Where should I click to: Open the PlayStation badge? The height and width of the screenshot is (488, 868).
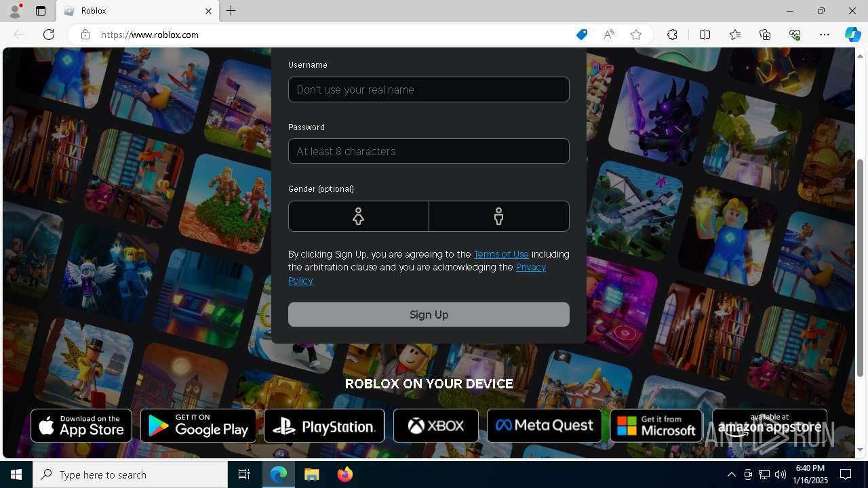[x=324, y=426]
